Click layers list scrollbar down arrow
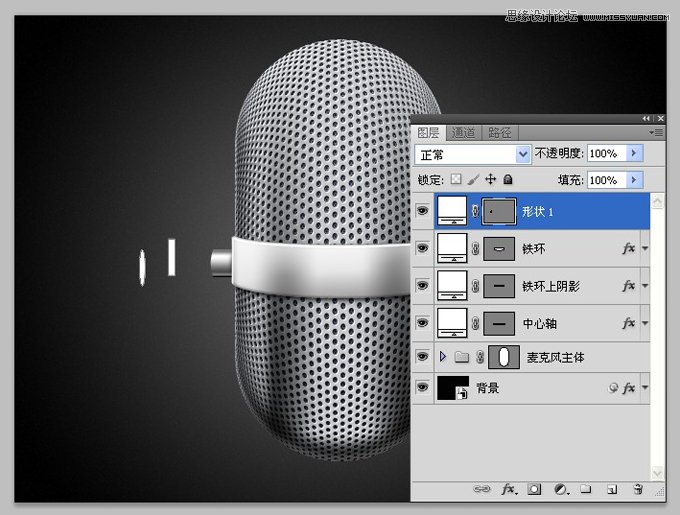This screenshot has width=680, height=515. pyautogui.click(x=657, y=473)
